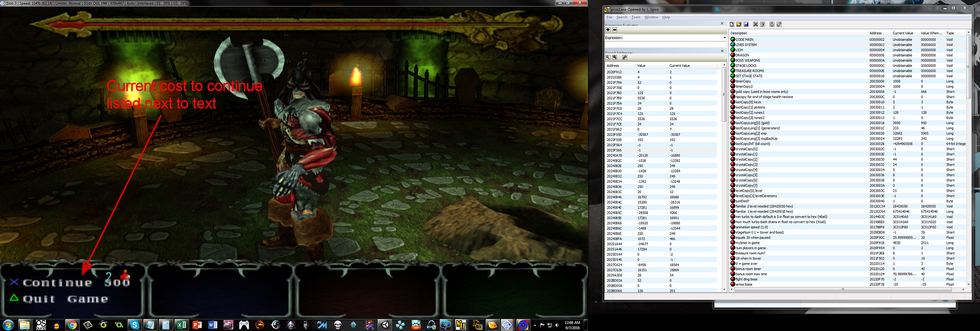Image resolution: width=980 pixels, height=331 pixels.
Task: Select the 'bonus room max time' entry
Action: [x=848, y=274]
